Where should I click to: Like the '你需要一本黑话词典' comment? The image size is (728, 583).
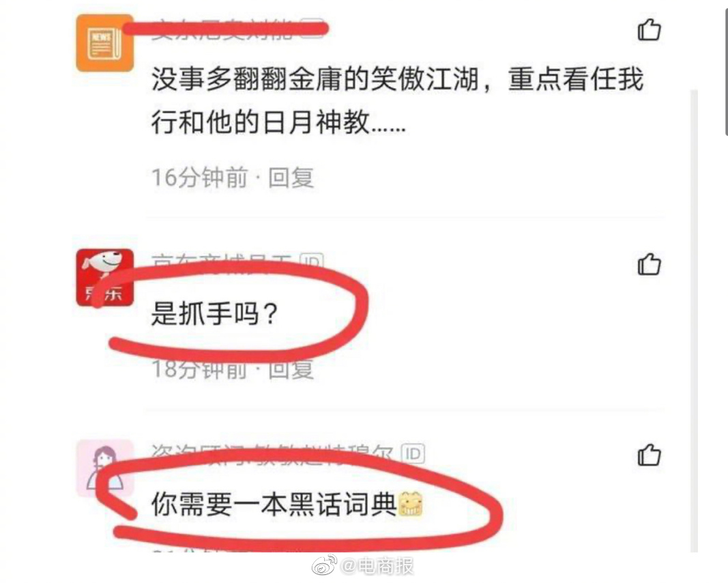point(649,455)
